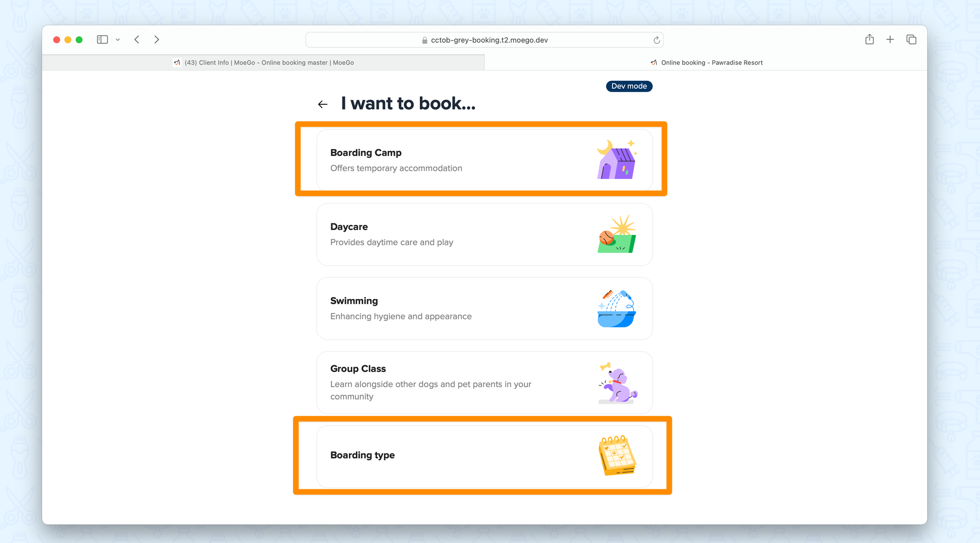
Task: Open a new tab with plus icon
Action: (x=890, y=40)
